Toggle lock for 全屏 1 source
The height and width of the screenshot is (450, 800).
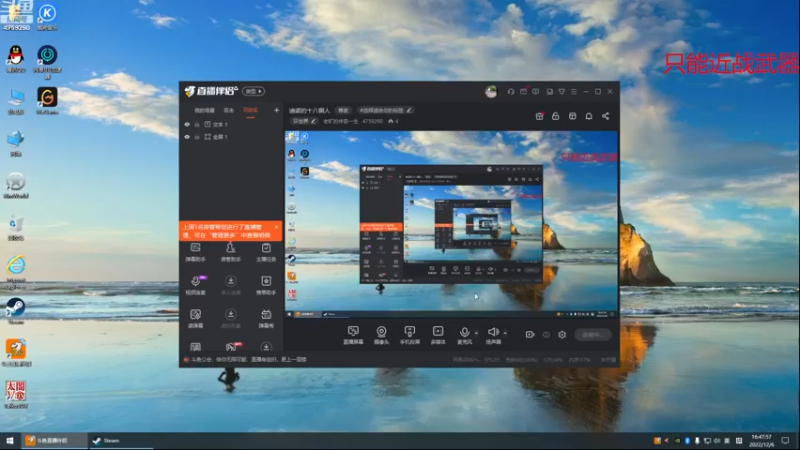(x=197, y=137)
